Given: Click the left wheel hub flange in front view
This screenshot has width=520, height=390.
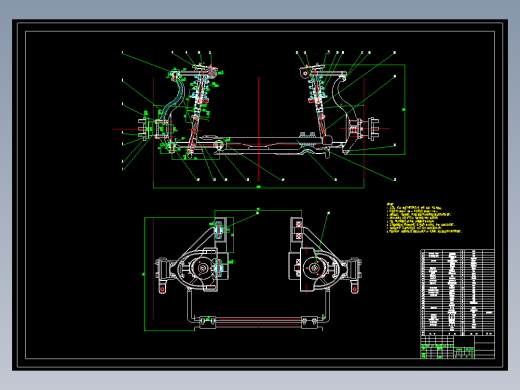Looking at the screenshot, I should pos(143,129).
